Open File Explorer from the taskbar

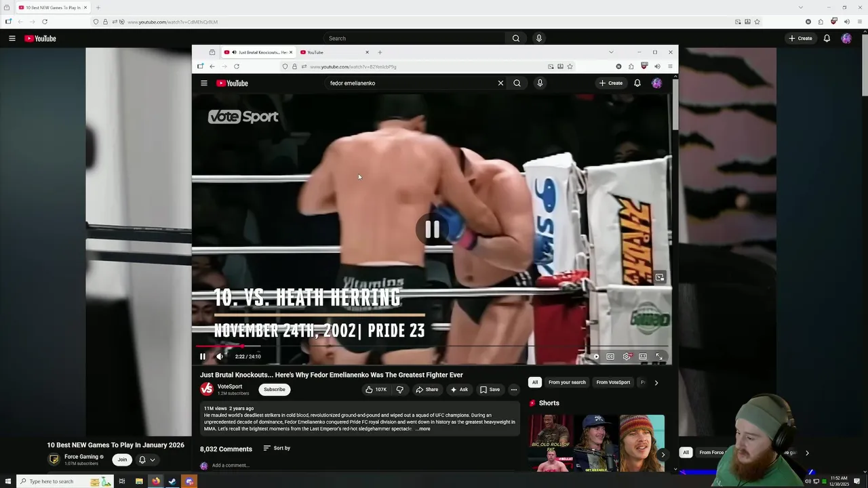tap(139, 481)
